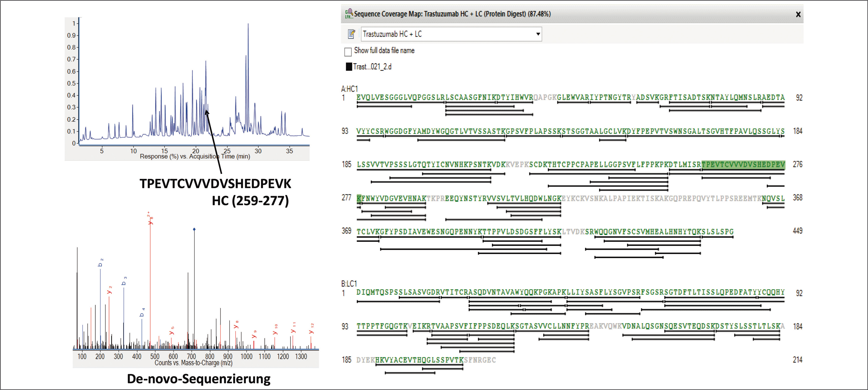
Task: Click the heavy chain sequence row starting TCLVKGFYPSD
Action: [x=545, y=232]
